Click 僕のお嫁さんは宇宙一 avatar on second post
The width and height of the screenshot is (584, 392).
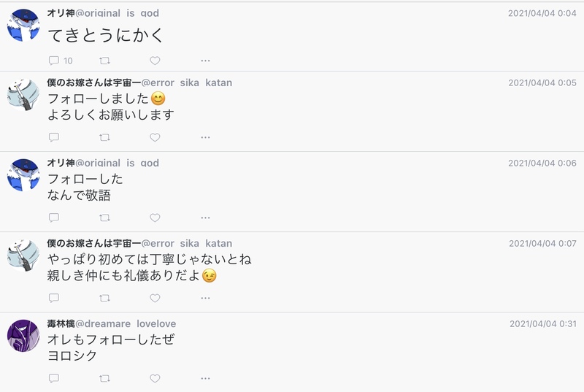tap(23, 95)
